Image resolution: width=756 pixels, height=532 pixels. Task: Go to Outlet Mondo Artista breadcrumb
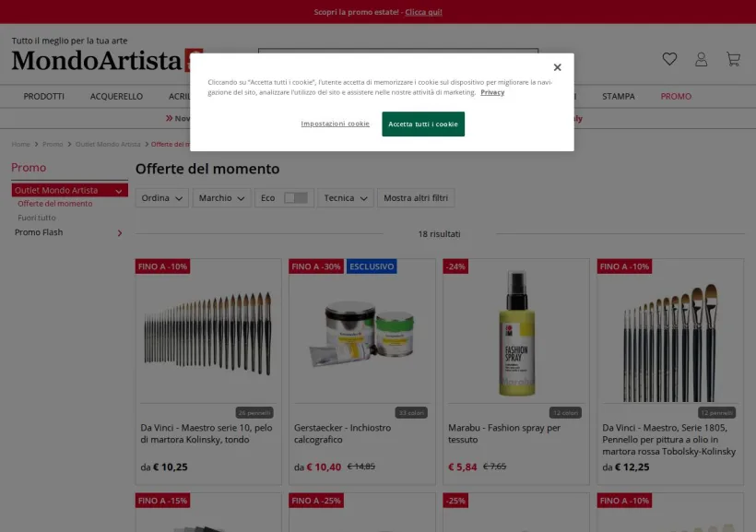(108, 144)
